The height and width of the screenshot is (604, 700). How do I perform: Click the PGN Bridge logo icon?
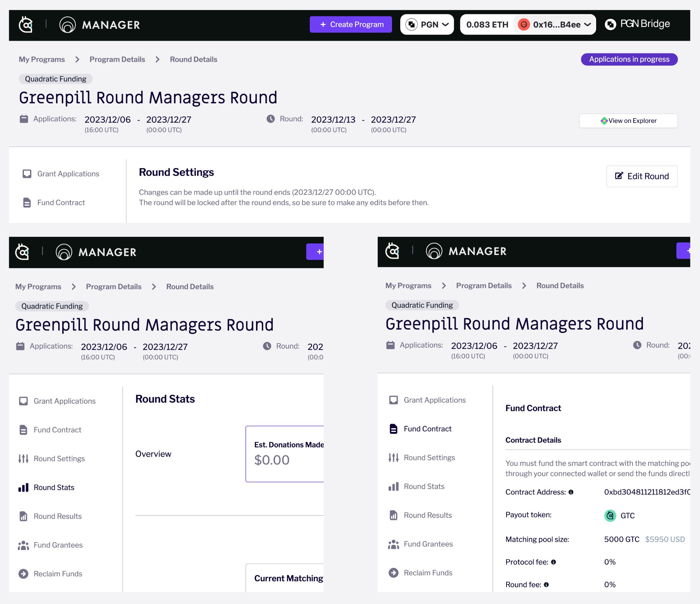point(610,24)
